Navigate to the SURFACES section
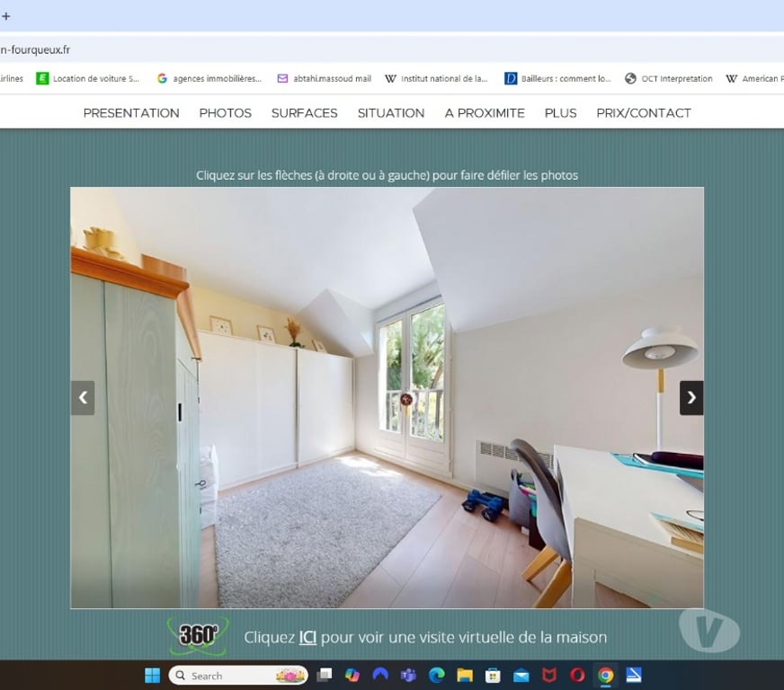 [x=304, y=113]
